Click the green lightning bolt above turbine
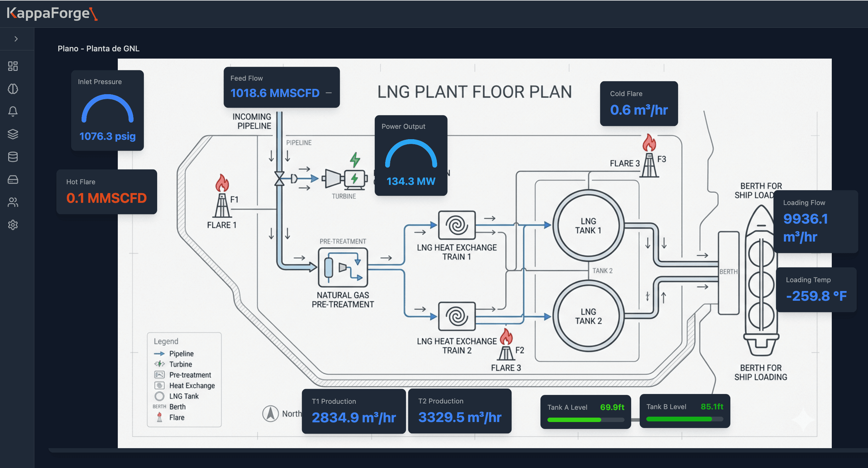The width and height of the screenshot is (868, 468). click(355, 160)
